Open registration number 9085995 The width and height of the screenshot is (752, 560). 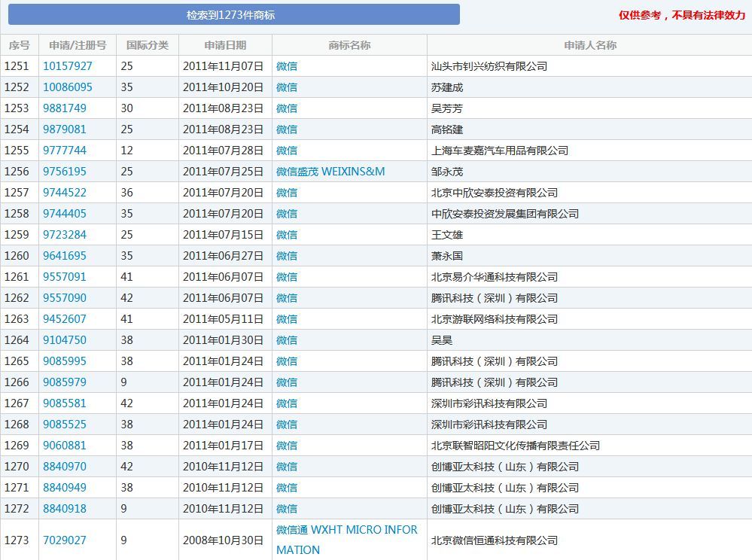tap(65, 361)
